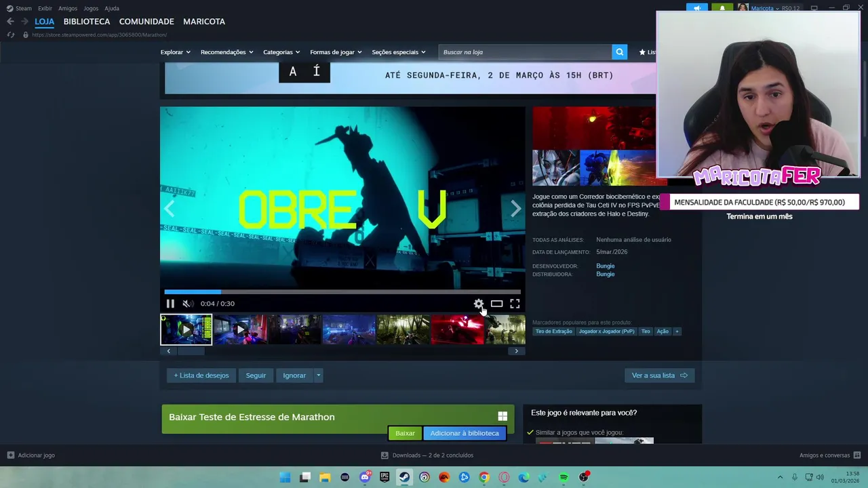Expand the Categorias dropdown menu
This screenshot has width=868, height=488.
tap(281, 52)
